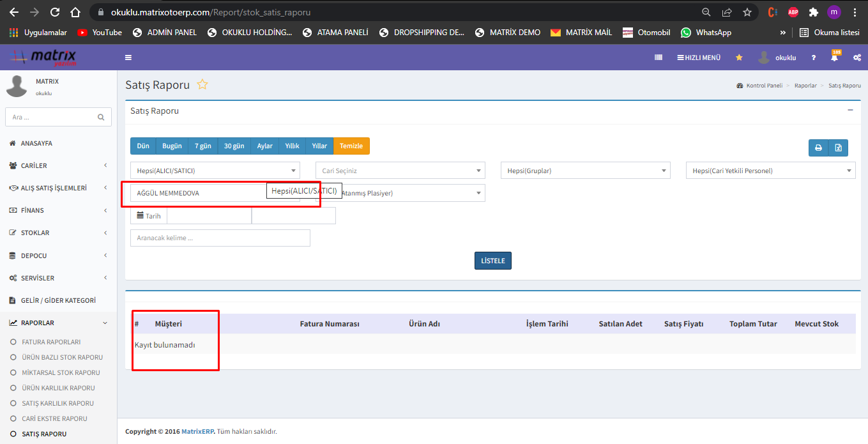Open the Hepsi(Gruplar) dropdown

pos(585,171)
